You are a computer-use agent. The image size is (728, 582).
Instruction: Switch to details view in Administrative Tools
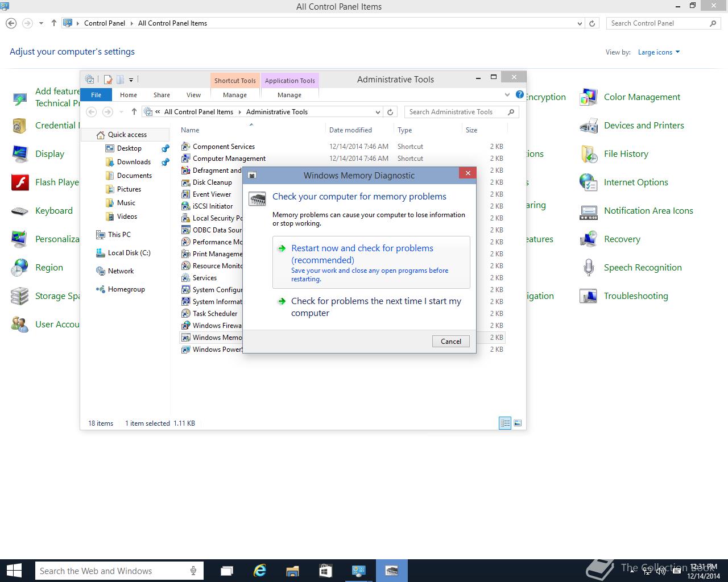505,423
